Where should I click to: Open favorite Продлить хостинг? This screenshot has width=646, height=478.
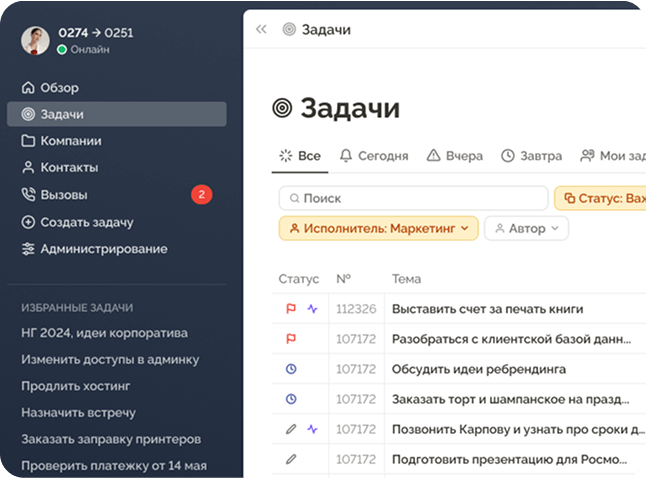tap(76, 386)
